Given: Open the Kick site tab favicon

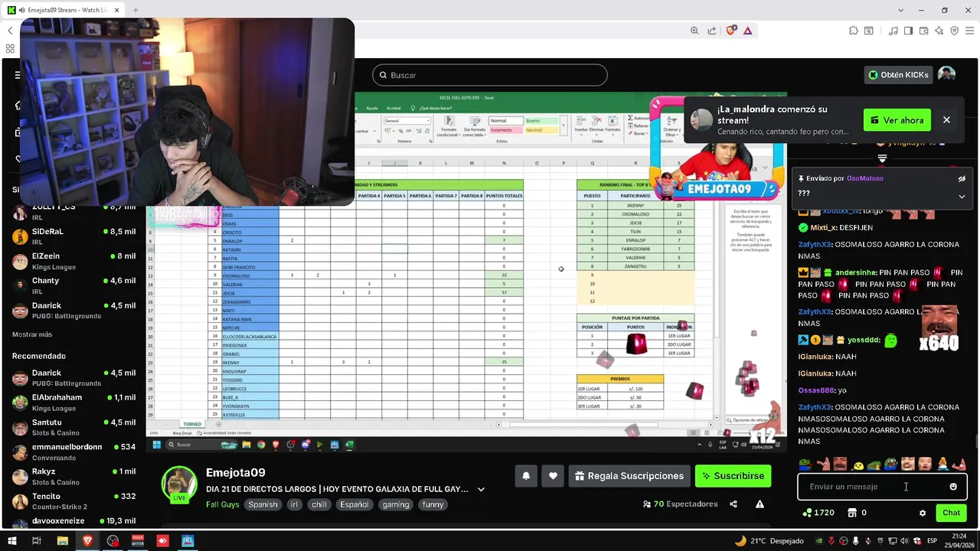Looking at the screenshot, I should pyautogui.click(x=11, y=10).
